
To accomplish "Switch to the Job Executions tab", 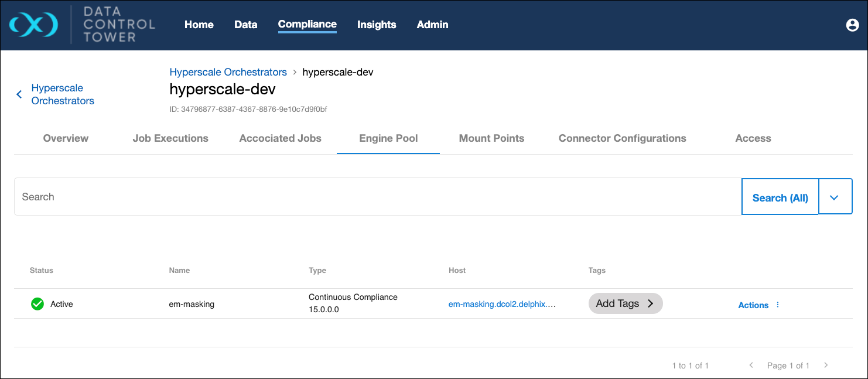I will pos(170,138).
